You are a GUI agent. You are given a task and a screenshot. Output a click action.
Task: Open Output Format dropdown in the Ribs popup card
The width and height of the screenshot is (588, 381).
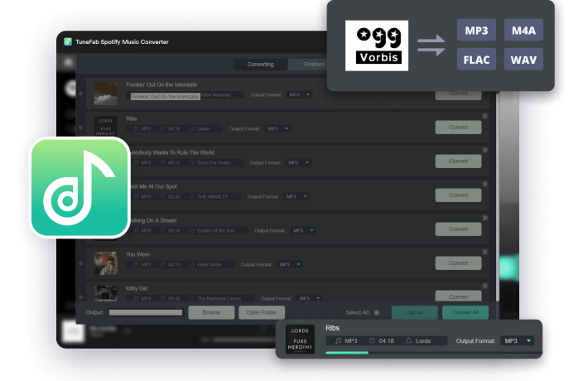click(x=517, y=340)
